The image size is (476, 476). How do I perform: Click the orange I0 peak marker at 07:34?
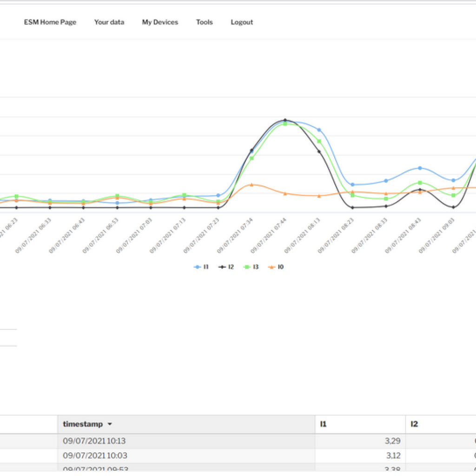coord(251,185)
